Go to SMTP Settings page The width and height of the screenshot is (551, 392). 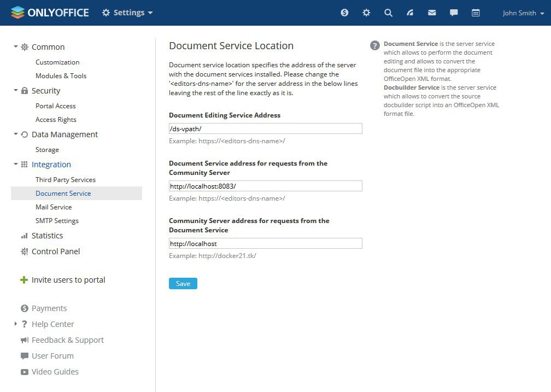[x=57, y=221]
